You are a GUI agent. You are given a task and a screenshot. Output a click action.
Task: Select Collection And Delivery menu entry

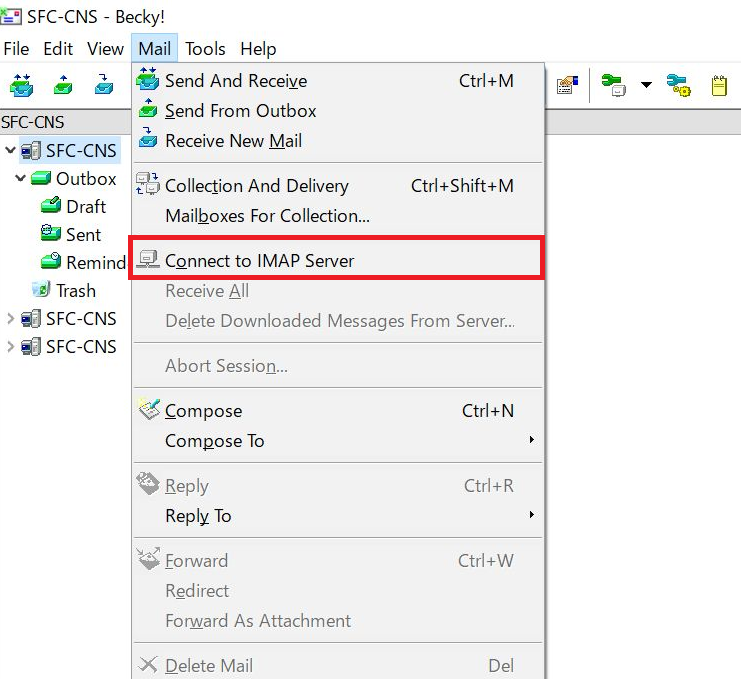[256, 186]
